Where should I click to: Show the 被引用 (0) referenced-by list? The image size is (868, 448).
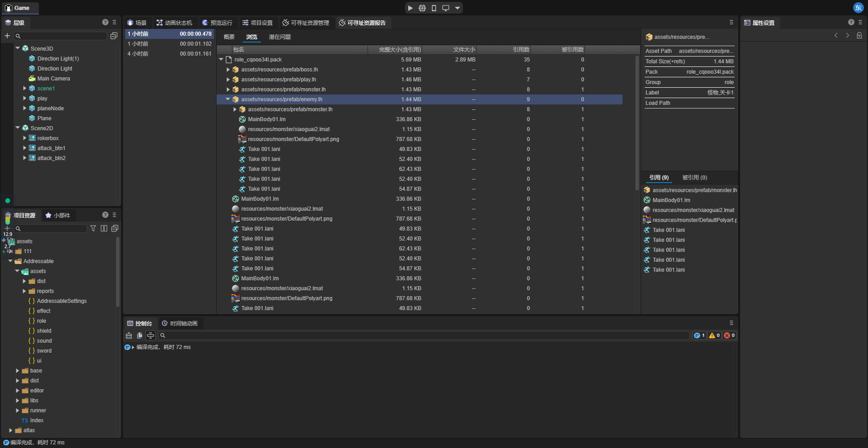click(x=695, y=178)
